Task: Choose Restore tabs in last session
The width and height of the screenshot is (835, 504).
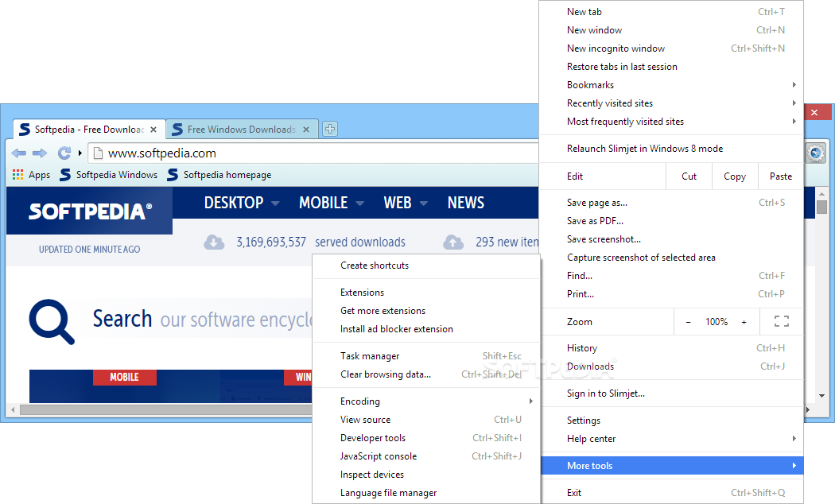Action: [x=671, y=67]
